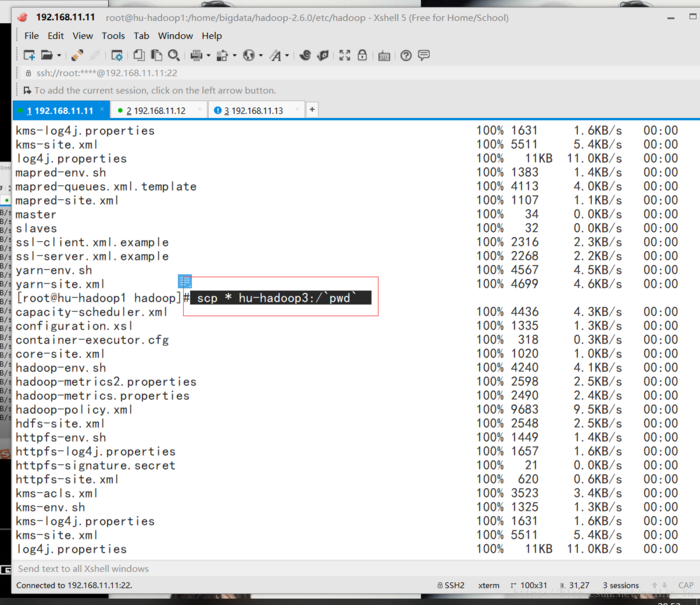Viewport: 700px width, 605px height.
Task: Click the xterm terminal type in status bar
Action: tap(489, 585)
